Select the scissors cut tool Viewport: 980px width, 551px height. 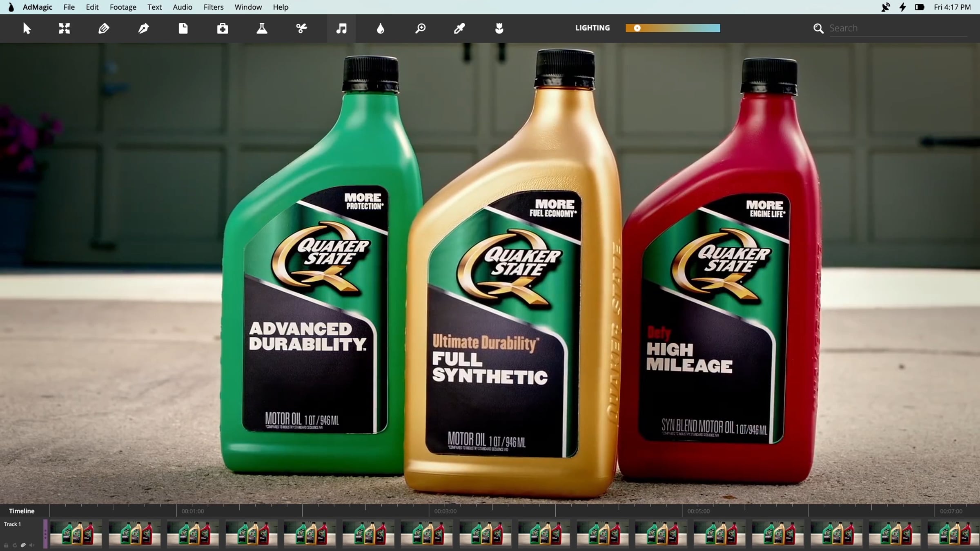(x=301, y=28)
